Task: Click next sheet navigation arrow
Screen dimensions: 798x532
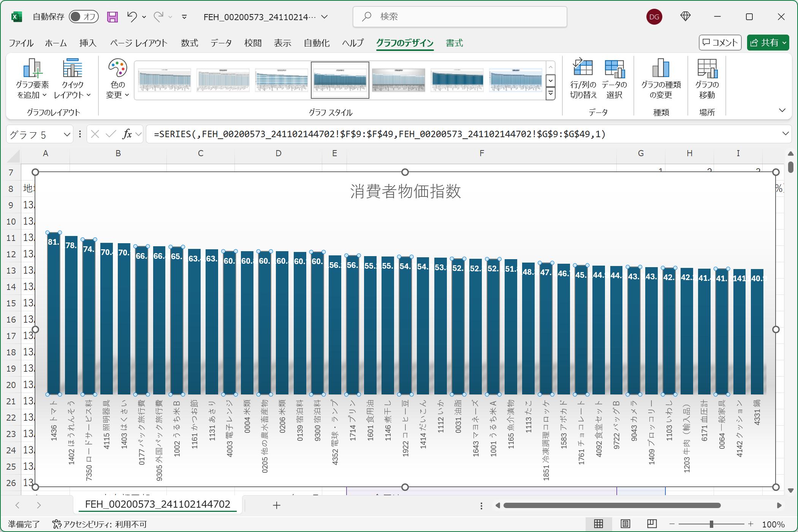Action: [x=39, y=505]
